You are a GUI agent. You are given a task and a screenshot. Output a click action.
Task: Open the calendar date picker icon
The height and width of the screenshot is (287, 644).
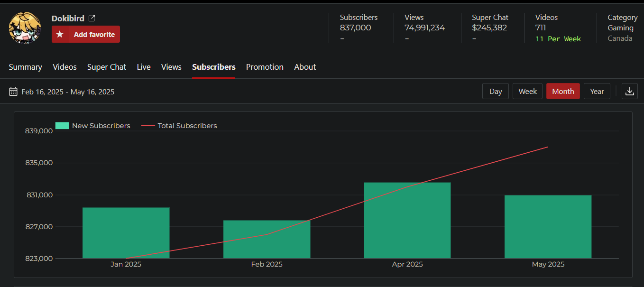coord(13,92)
